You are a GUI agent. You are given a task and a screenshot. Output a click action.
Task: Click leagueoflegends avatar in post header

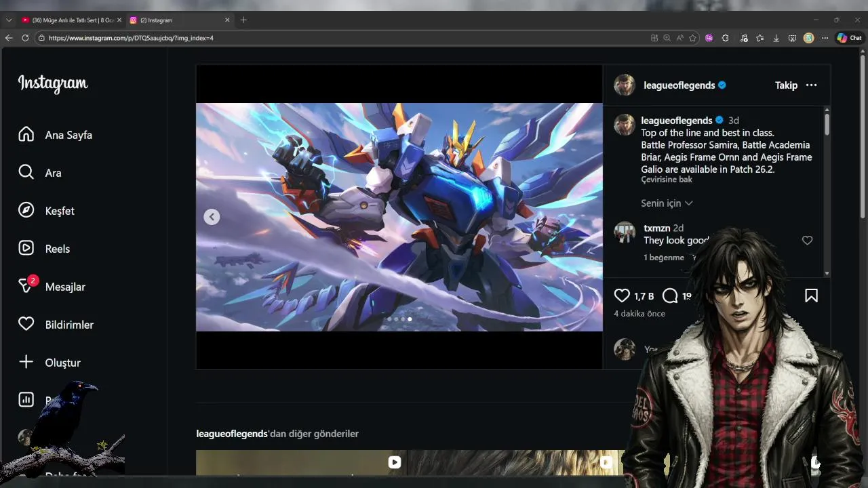tap(625, 85)
